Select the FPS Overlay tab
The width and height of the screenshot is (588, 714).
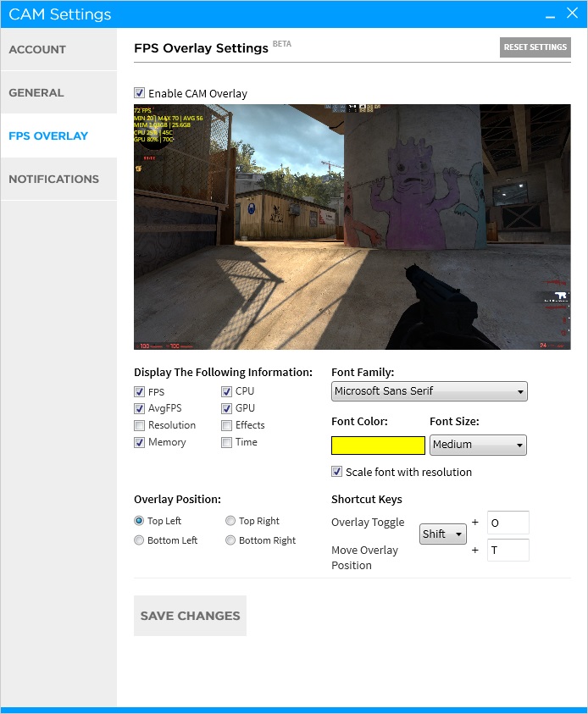[x=58, y=136]
